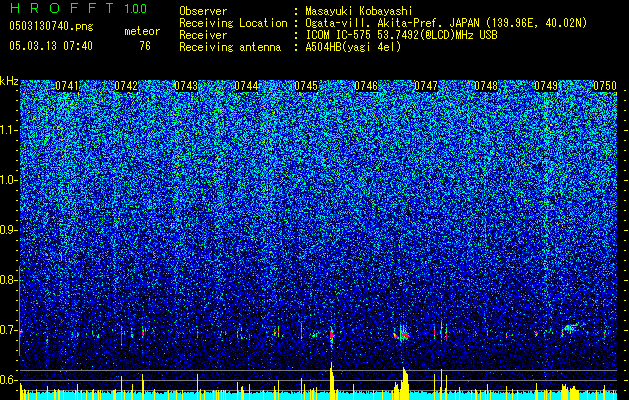Click the strong red meteor echo near 0747
This screenshot has height=400, width=629.
tap(402, 335)
